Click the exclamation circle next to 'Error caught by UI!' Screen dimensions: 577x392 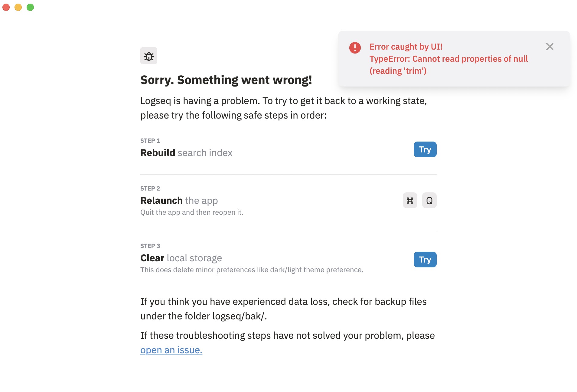pos(355,47)
